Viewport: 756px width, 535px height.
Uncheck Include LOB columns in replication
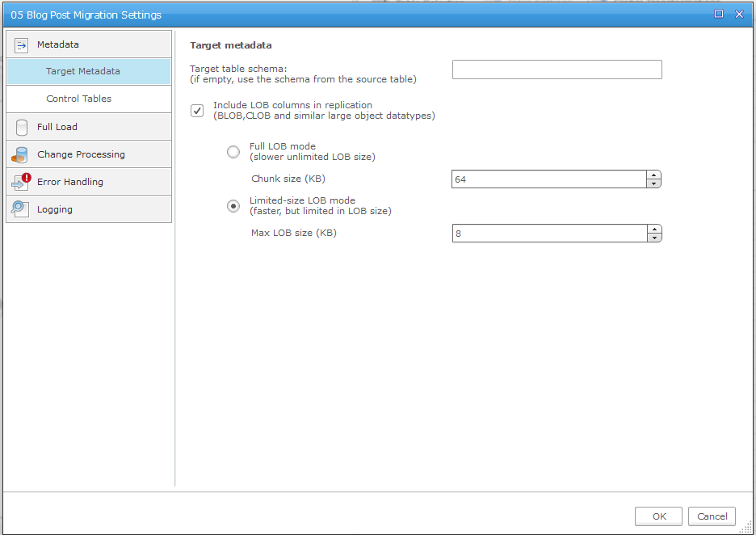click(x=197, y=111)
